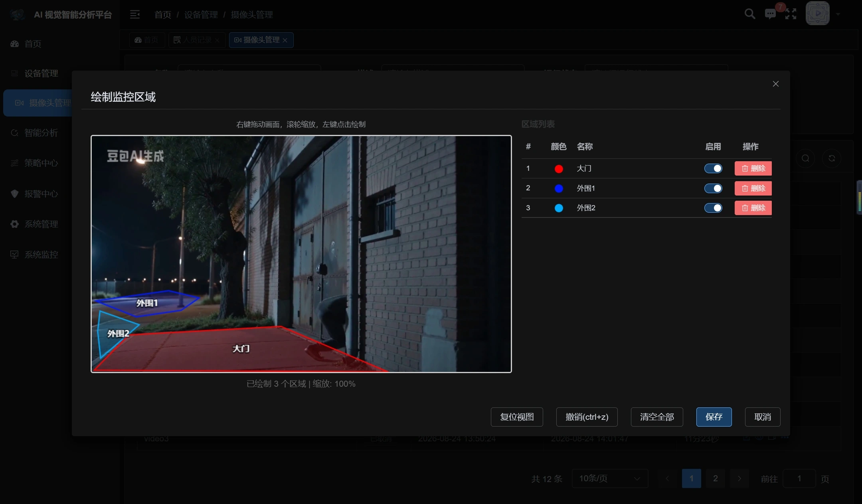Click the 外围1 label in the camera image

147,303
